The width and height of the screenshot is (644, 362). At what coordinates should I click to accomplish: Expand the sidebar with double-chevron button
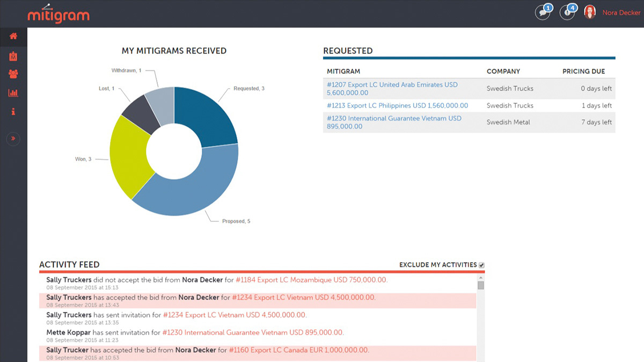pyautogui.click(x=13, y=139)
